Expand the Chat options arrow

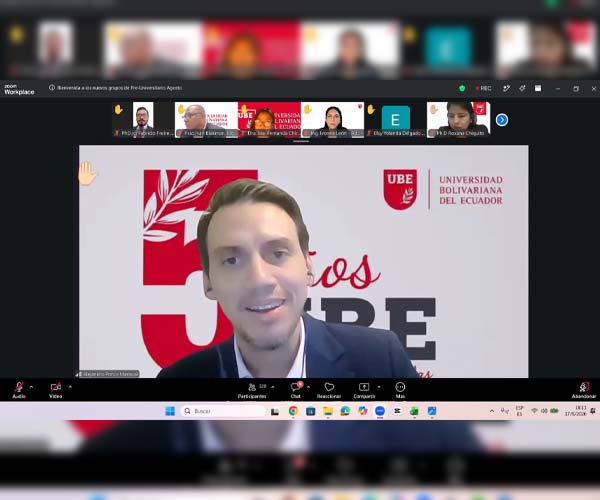click(308, 387)
